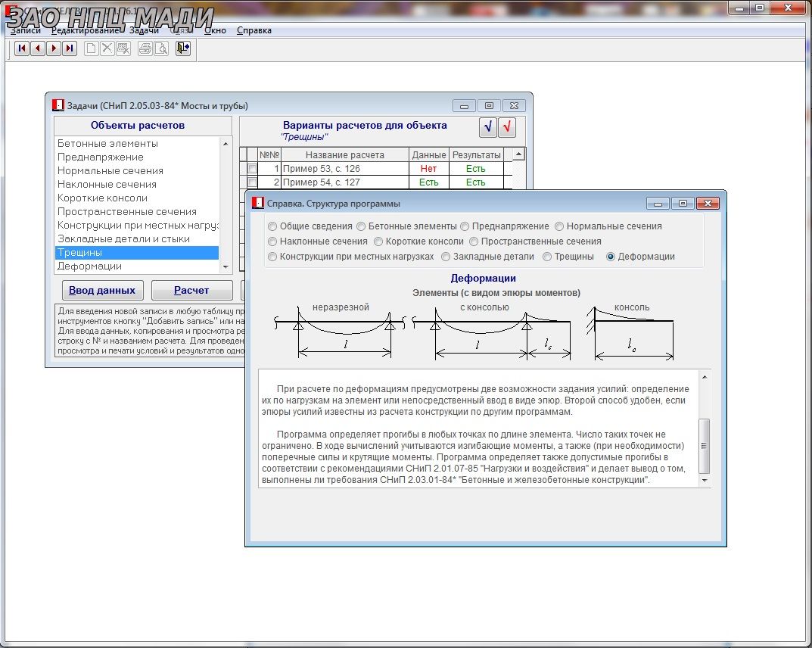This screenshot has height=648, width=812.
Task: Select Пространственные сечения in objects list
Action: click(137, 211)
